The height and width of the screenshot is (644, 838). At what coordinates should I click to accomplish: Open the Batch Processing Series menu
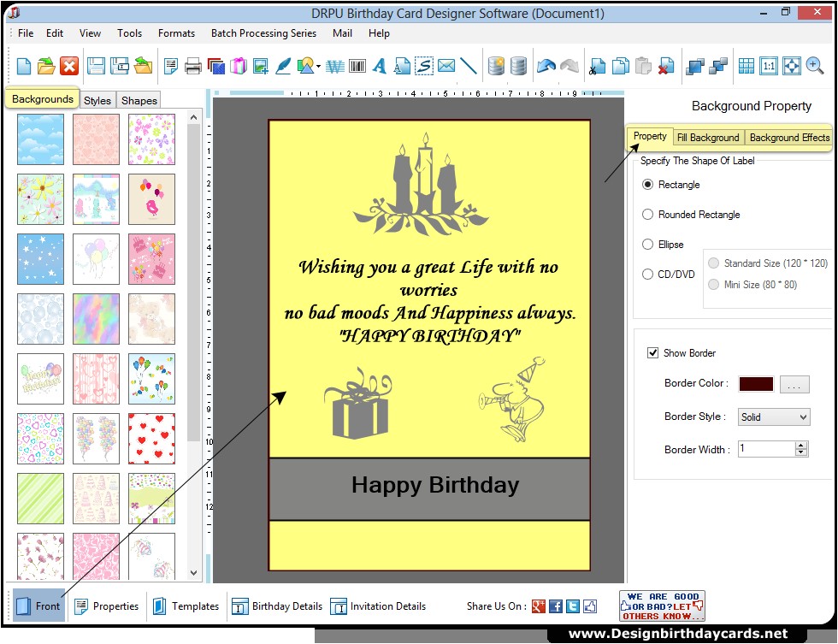(x=263, y=33)
